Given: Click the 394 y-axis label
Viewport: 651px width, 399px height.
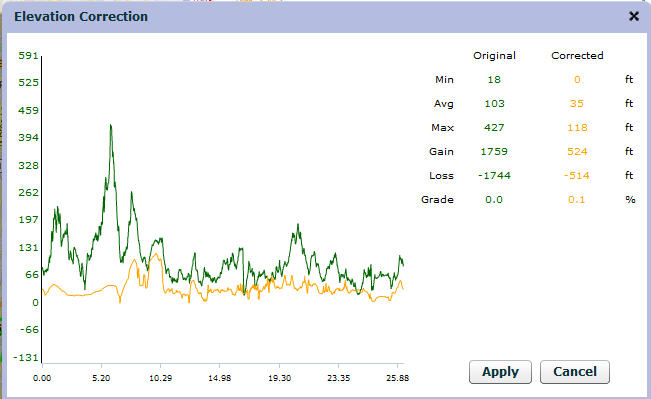Looking at the screenshot, I should [x=28, y=137].
